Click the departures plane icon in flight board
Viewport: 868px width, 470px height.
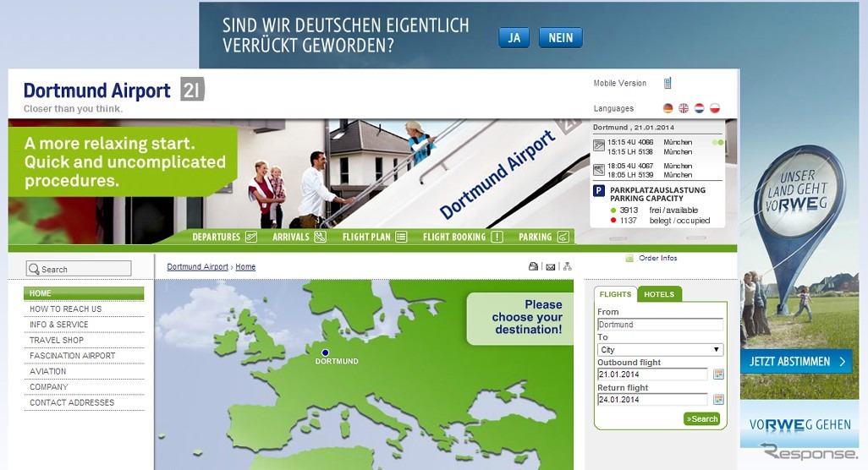pos(598,145)
